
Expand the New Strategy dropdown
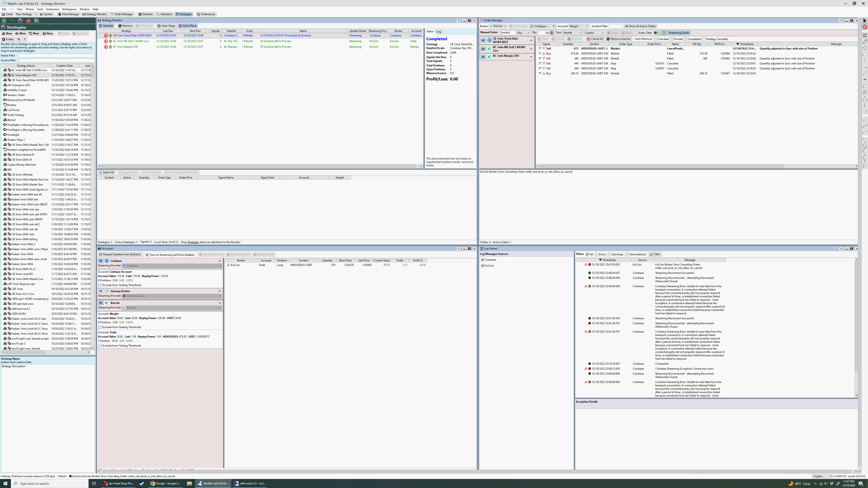pyautogui.click(x=35, y=14)
